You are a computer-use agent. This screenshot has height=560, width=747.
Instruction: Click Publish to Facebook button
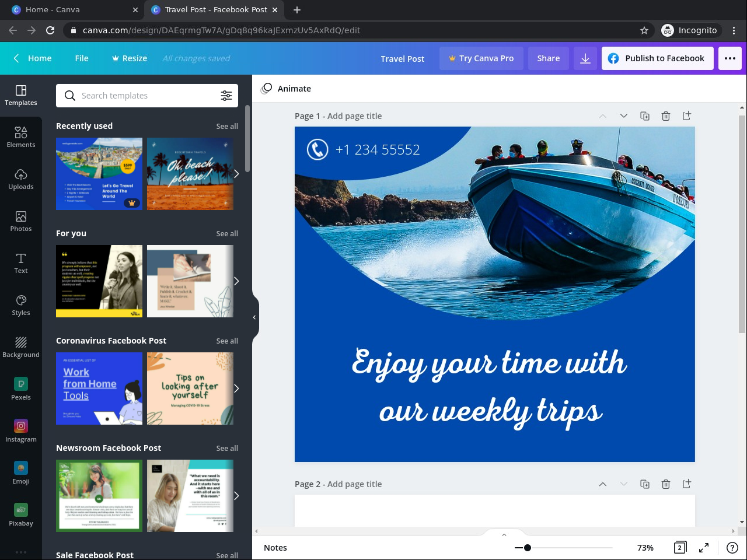coord(658,58)
